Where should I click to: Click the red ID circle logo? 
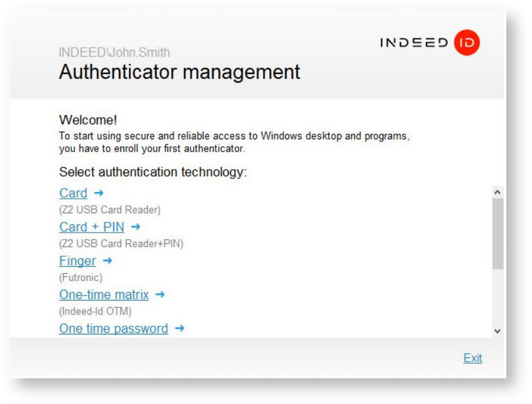click(x=467, y=43)
